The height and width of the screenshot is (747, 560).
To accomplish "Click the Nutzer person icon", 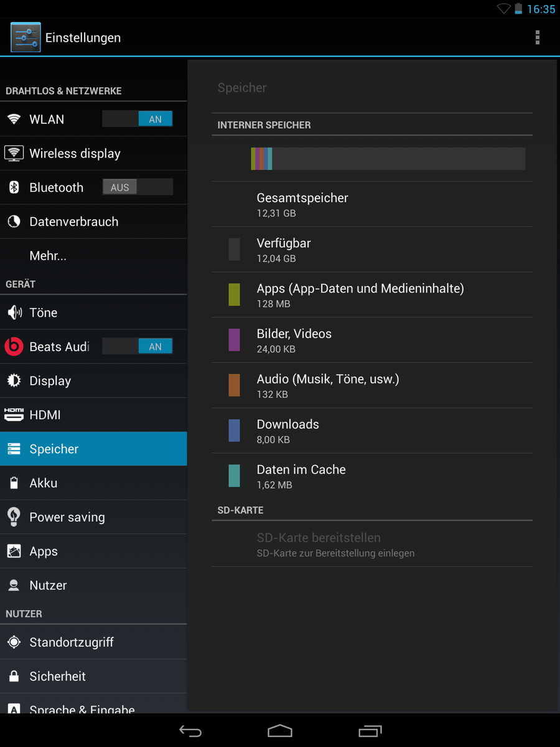I will (14, 585).
